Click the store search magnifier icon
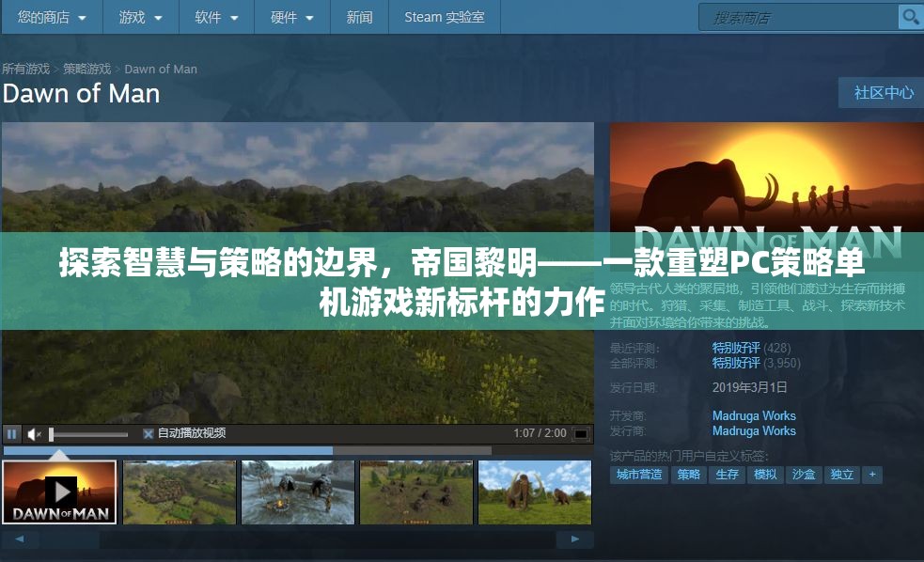 [x=910, y=17]
